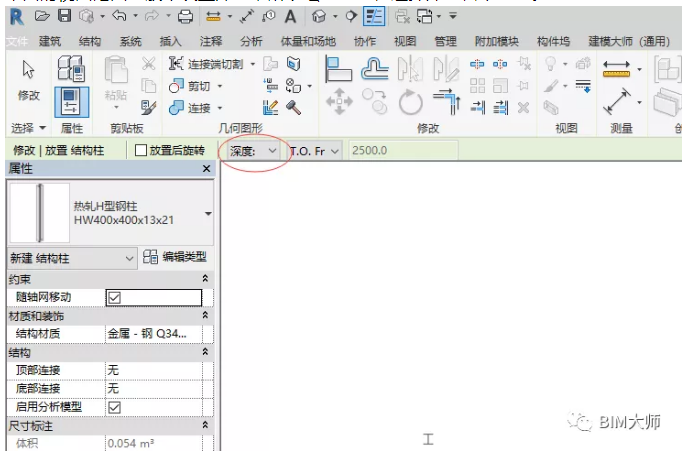Click the Type Properties icon
This screenshot has height=455, width=688.
(71, 68)
